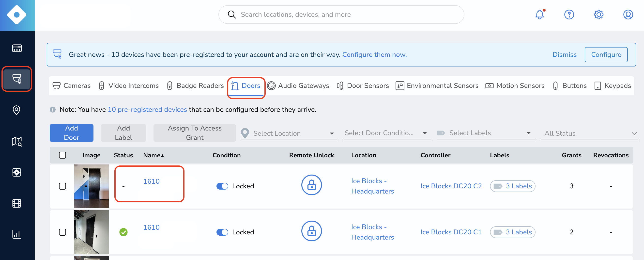Switch to the Keypads tab
The width and height of the screenshot is (644, 260).
pos(613,86)
